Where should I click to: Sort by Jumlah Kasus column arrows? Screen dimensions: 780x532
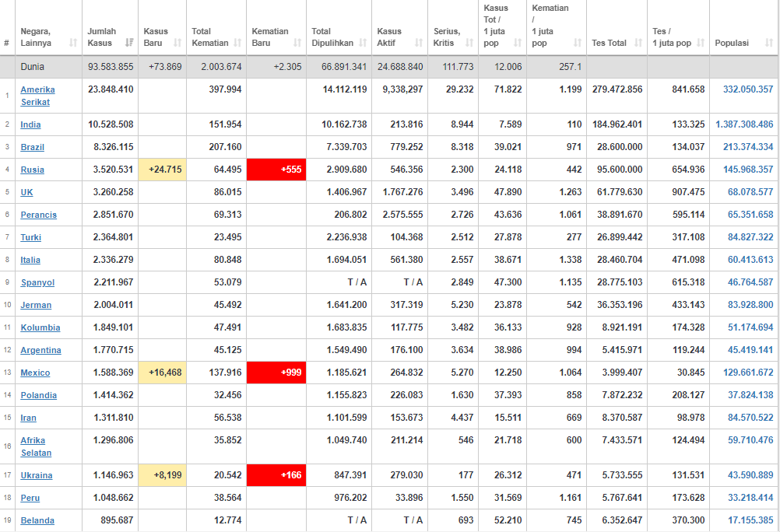pos(129,43)
